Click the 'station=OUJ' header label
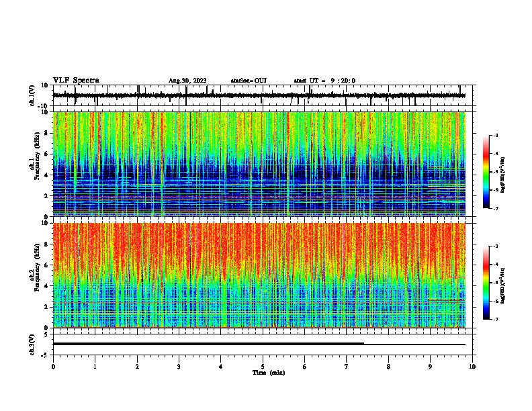532x411 pixels. (x=249, y=81)
